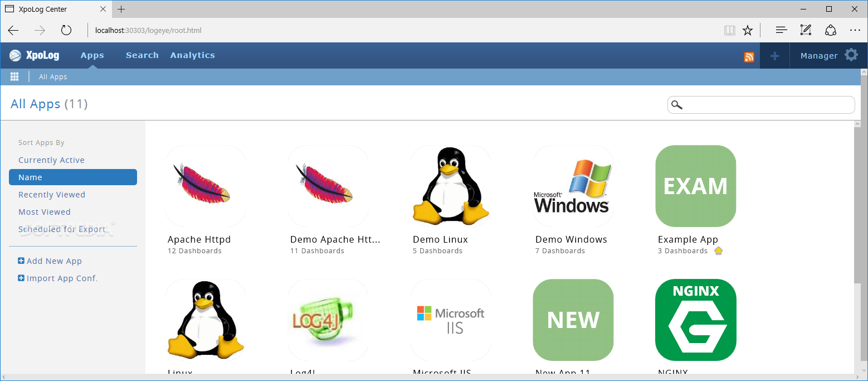
Task: Open the Manager menu
Action: tap(819, 56)
